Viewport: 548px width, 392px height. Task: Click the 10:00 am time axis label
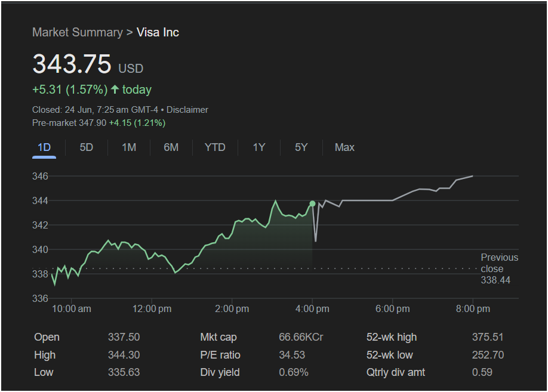click(x=71, y=309)
